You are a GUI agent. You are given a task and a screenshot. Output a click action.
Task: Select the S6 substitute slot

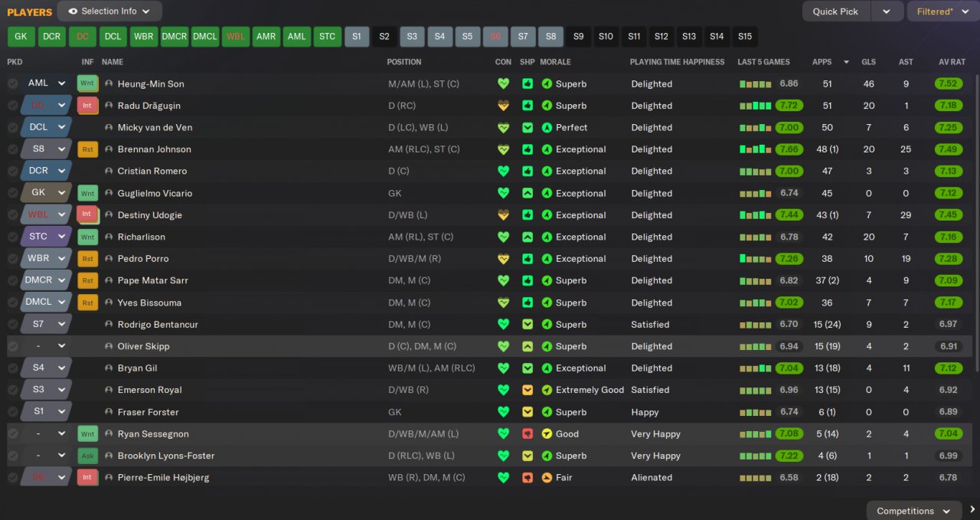495,36
